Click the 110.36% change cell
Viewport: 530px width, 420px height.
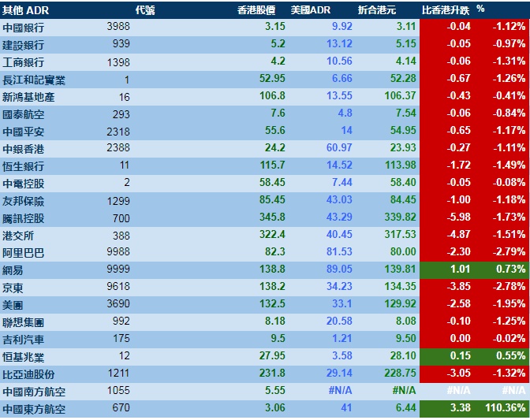coord(506,408)
